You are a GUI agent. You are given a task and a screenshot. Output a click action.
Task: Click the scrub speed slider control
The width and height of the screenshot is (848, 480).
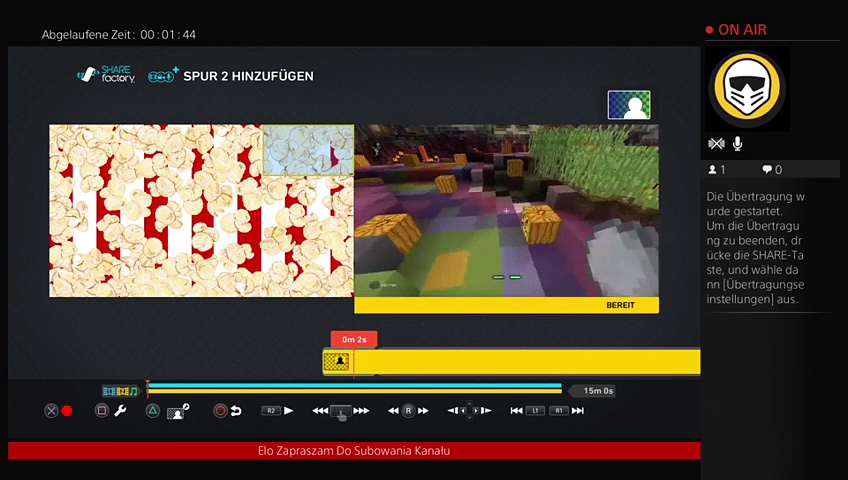[x=341, y=411]
